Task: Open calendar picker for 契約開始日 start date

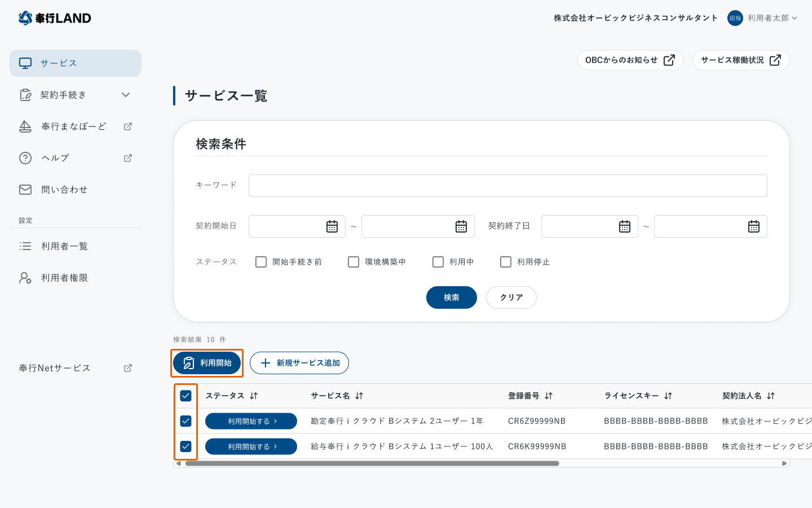Action: pyautogui.click(x=332, y=226)
